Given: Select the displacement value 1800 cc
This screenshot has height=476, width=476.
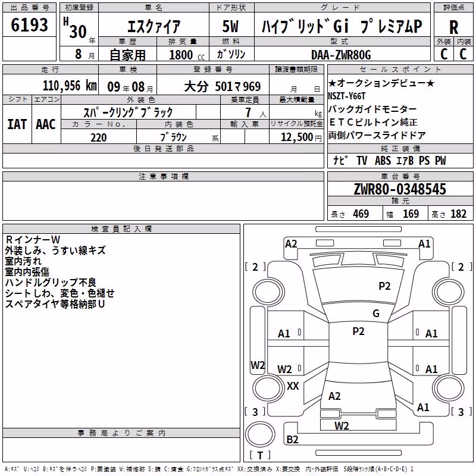Looking at the screenshot, I should click(x=187, y=55).
